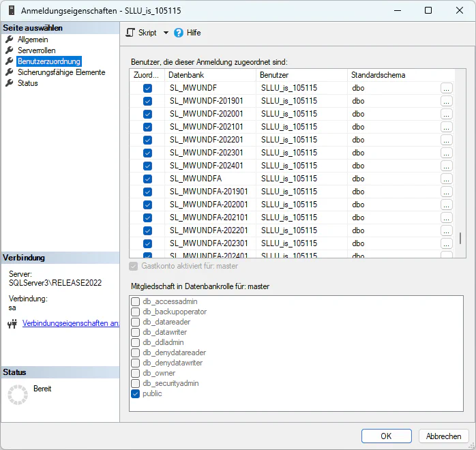The height and width of the screenshot is (450, 476).
Task: Click the window icon in title bar
Action: pos(11,11)
